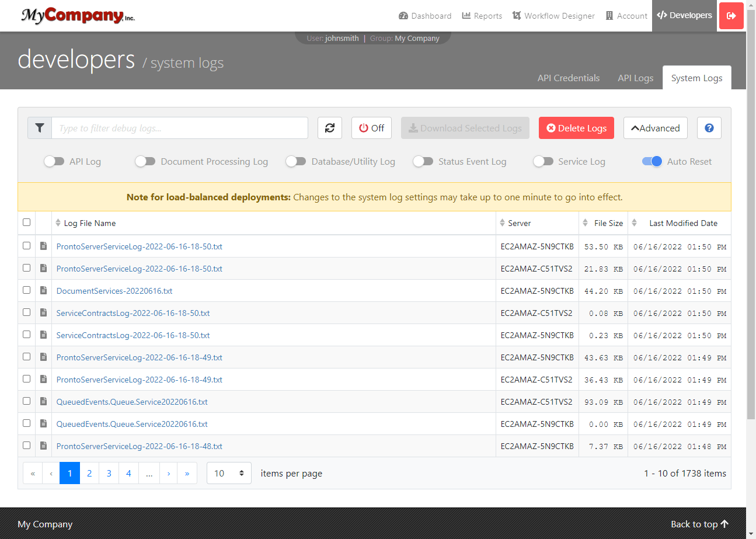
Task: Click the red logout icon button
Action: point(731,16)
